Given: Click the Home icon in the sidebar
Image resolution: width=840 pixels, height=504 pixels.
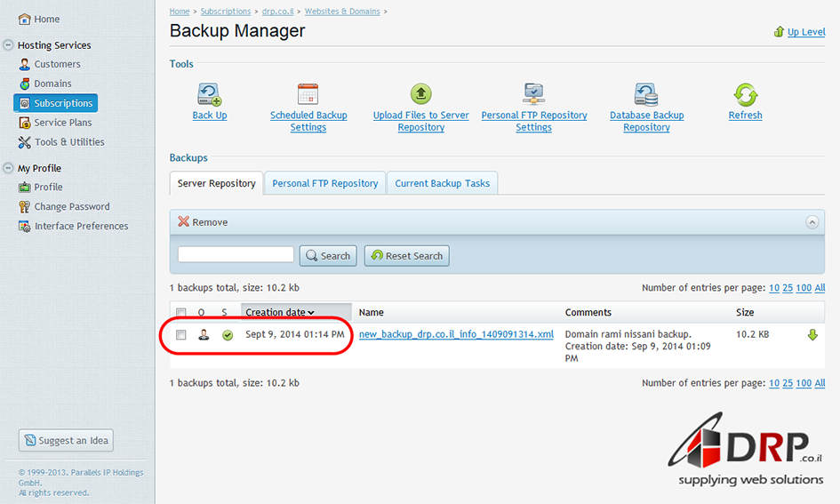Looking at the screenshot, I should tap(25, 19).
